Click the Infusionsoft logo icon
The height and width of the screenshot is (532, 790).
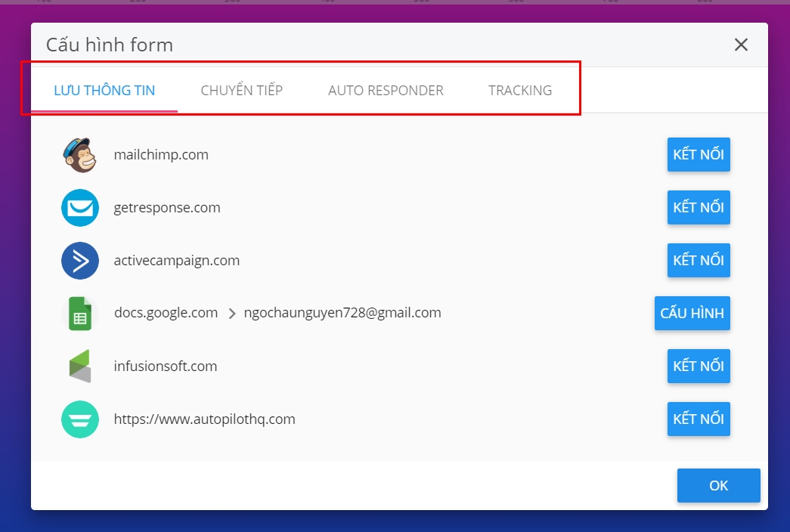point(80,367)
